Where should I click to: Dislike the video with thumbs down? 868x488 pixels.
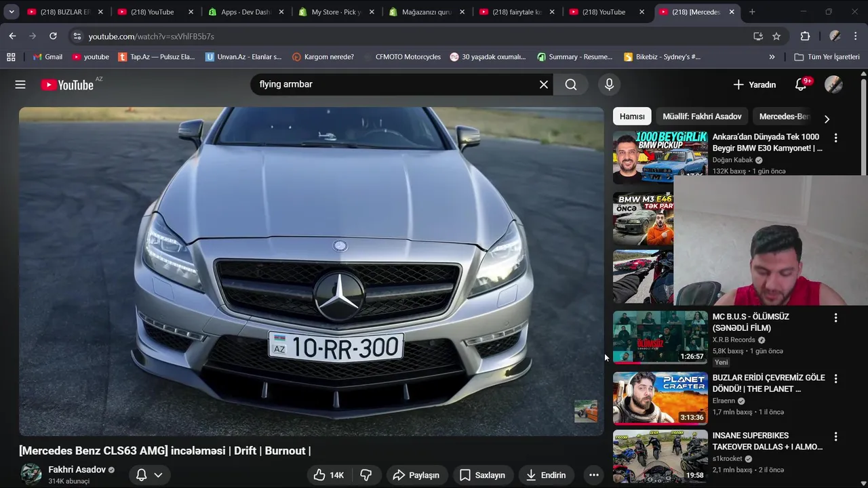point(366,475)
